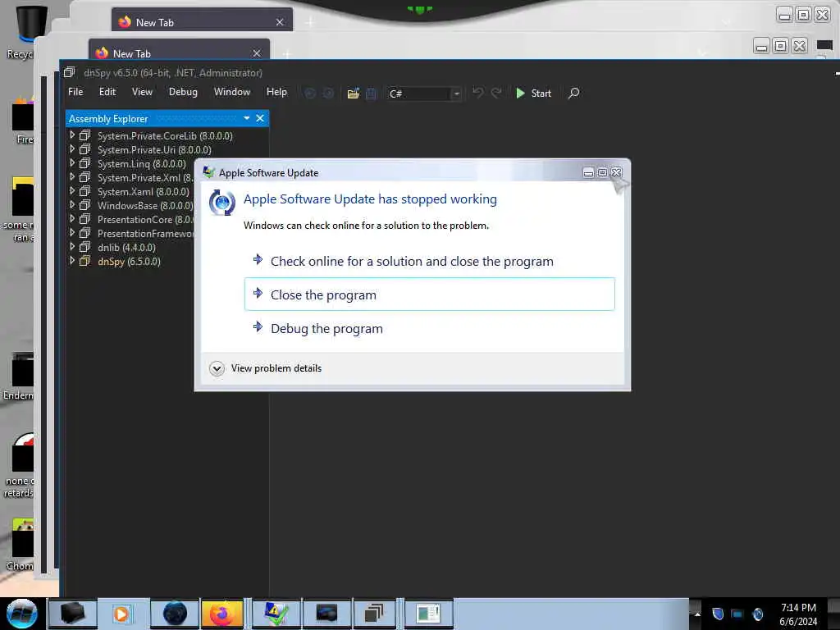
Task: Close the Assembly Explorer panel
Action: (x=260, y=118)
